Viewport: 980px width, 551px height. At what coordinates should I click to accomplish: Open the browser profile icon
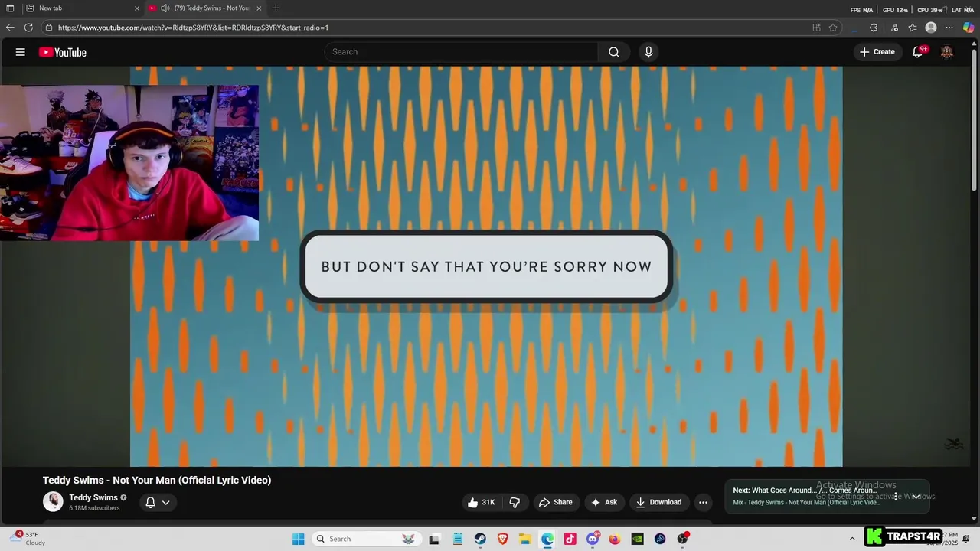coord(931,28)
